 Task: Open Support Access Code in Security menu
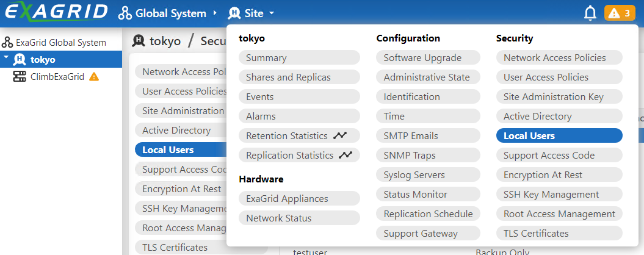coord(559,155)
